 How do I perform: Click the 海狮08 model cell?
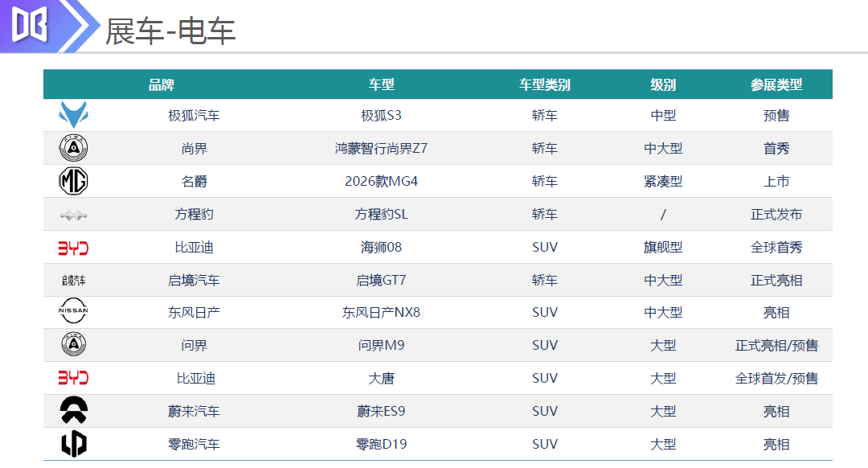(x=382, y=247)
